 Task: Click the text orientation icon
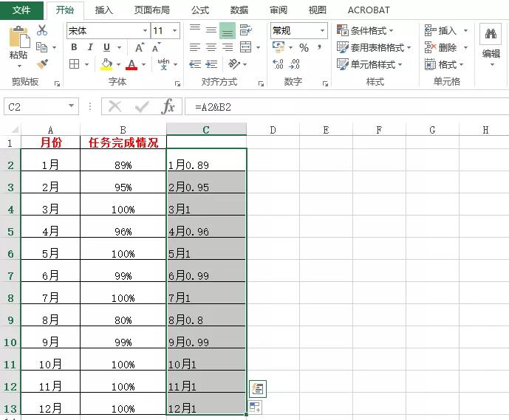point(234,64)
